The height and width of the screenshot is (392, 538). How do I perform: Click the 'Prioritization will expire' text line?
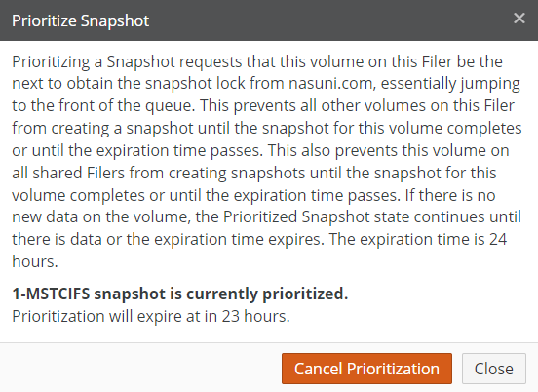151,316
